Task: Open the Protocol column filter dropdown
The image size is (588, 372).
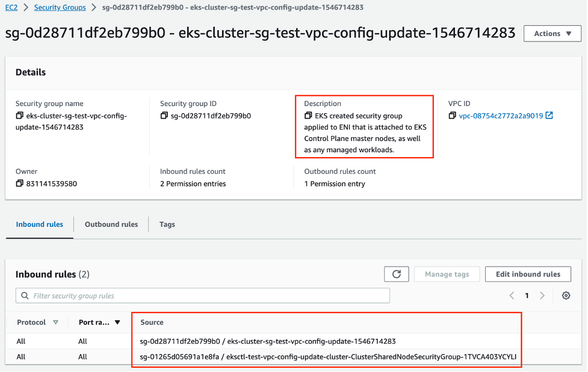Action: tap(56, 322)
